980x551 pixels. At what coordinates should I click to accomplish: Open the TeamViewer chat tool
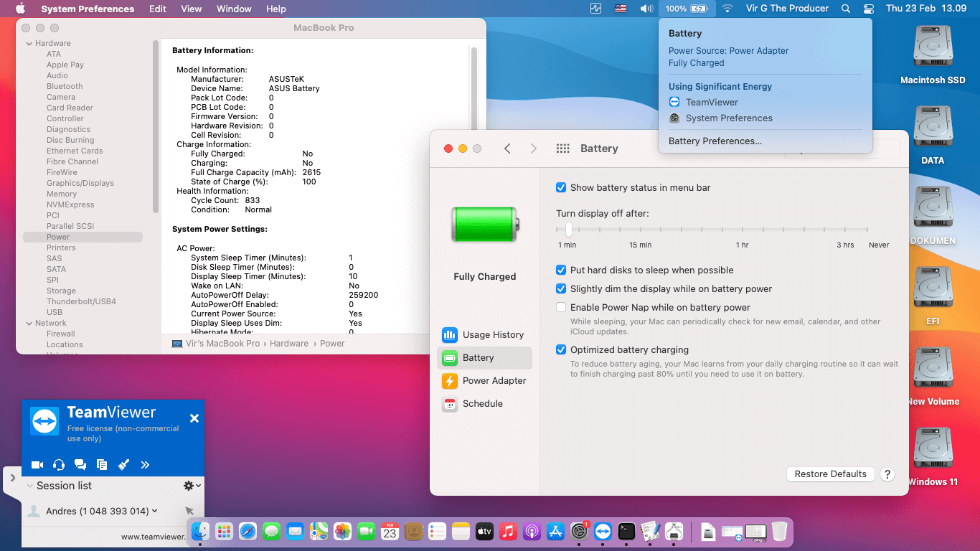click(x=80, y=464)
